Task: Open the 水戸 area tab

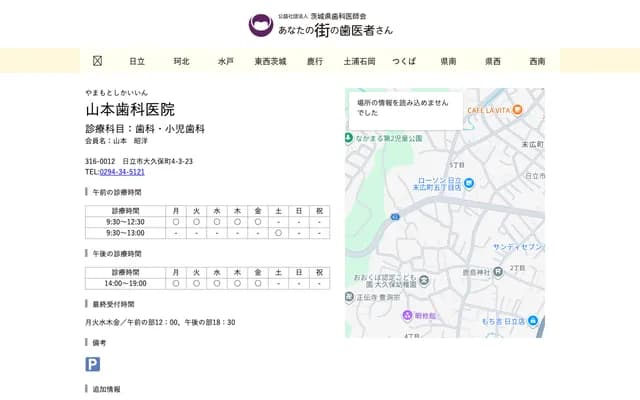Action: pyautogui.click(x=226, y=61)
